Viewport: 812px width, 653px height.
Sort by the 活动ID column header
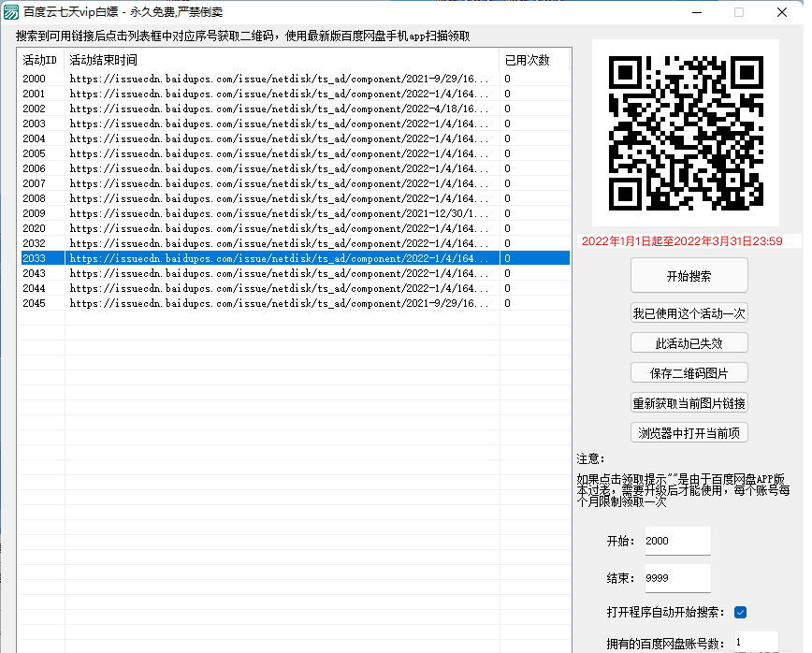pyautogui.click(x=41, y=60)
